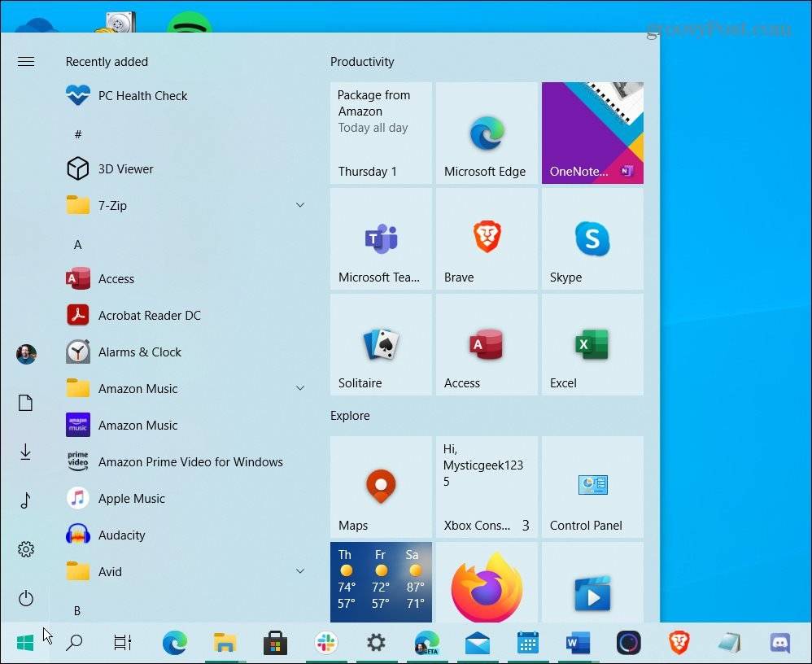The image size is (812, 664).
Task: Select the letter B index header
Action: [77, 610]
